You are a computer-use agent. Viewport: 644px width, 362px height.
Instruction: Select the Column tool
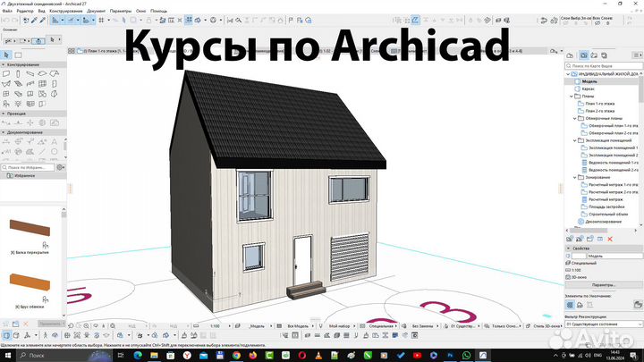(x=18, y=74)
